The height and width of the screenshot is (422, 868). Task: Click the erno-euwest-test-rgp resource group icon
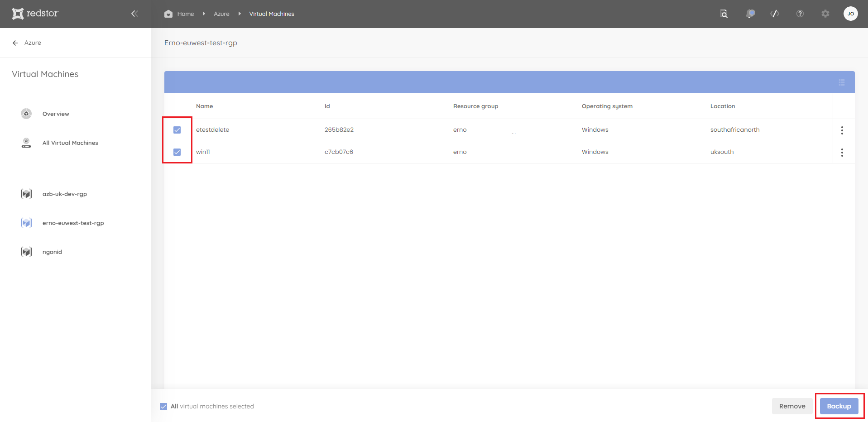[26, 223]
